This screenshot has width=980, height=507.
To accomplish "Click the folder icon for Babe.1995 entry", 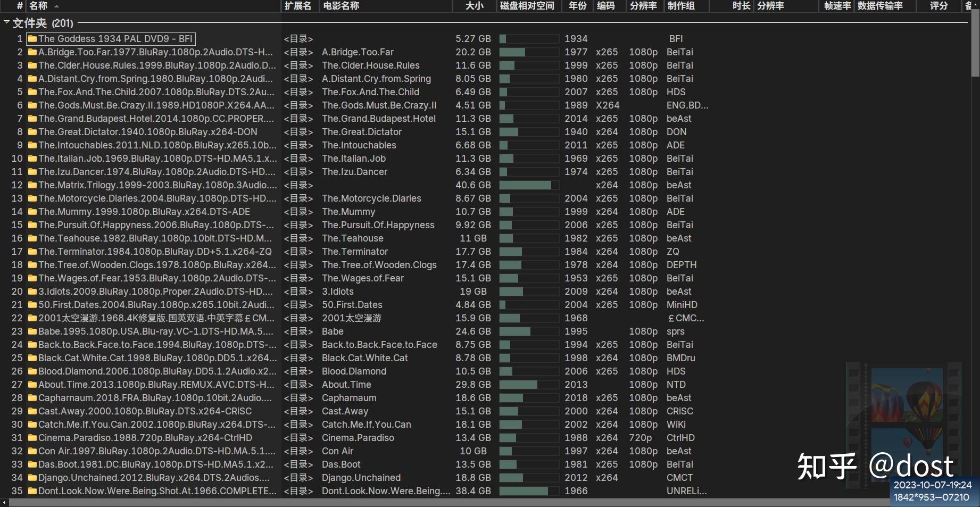I will (31, 331).
